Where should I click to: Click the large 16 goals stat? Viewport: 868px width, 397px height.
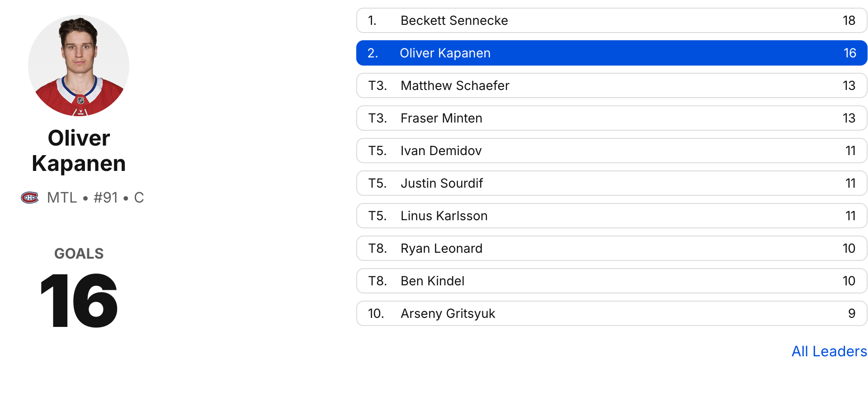79,301
